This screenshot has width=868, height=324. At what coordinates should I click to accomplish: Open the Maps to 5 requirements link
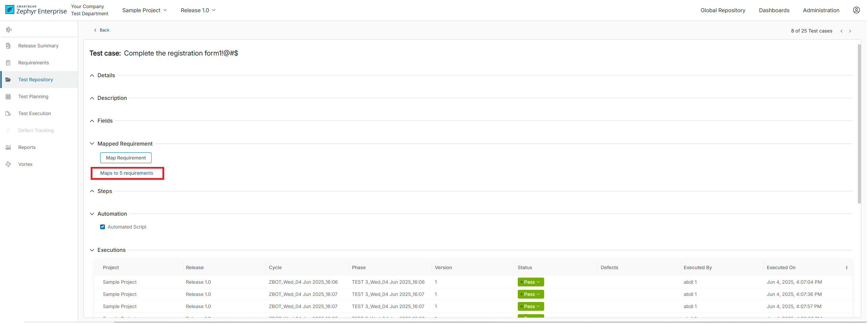pyautogui.click(x=127, y=173)
